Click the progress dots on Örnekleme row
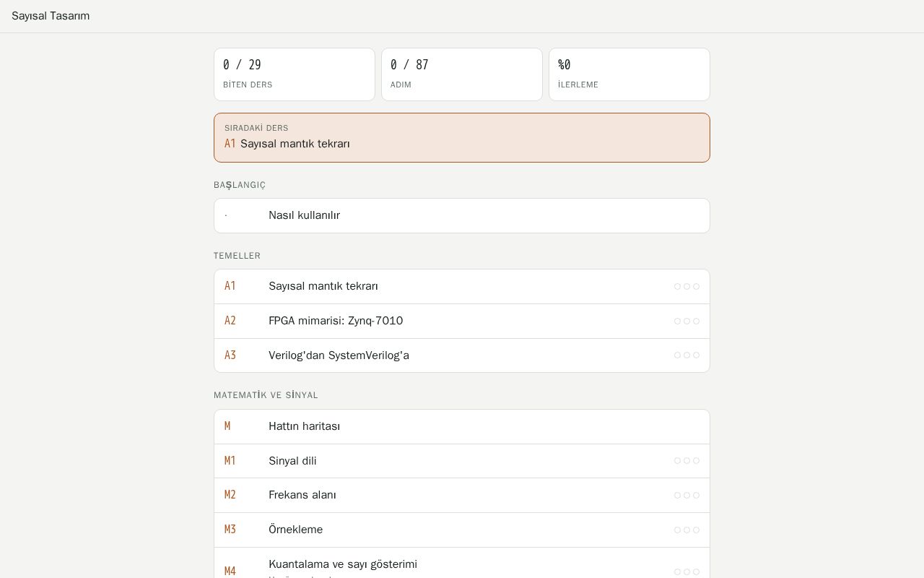 pyautogui.click(x=687, y=530)
